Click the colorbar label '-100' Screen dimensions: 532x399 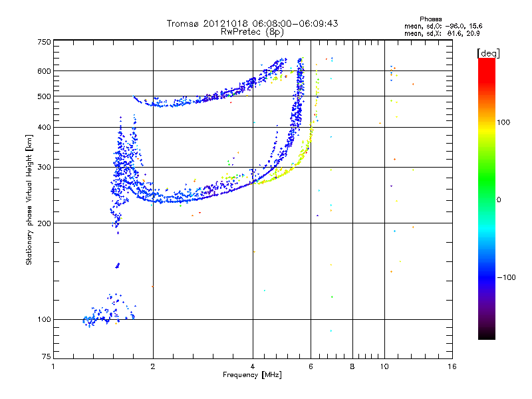pos(506,277)
